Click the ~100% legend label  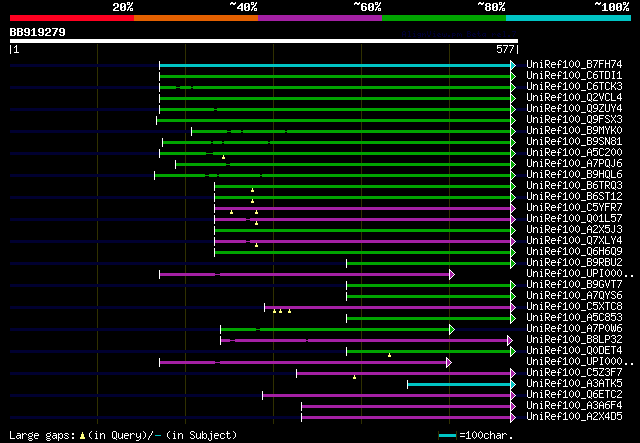coord(612,7)
